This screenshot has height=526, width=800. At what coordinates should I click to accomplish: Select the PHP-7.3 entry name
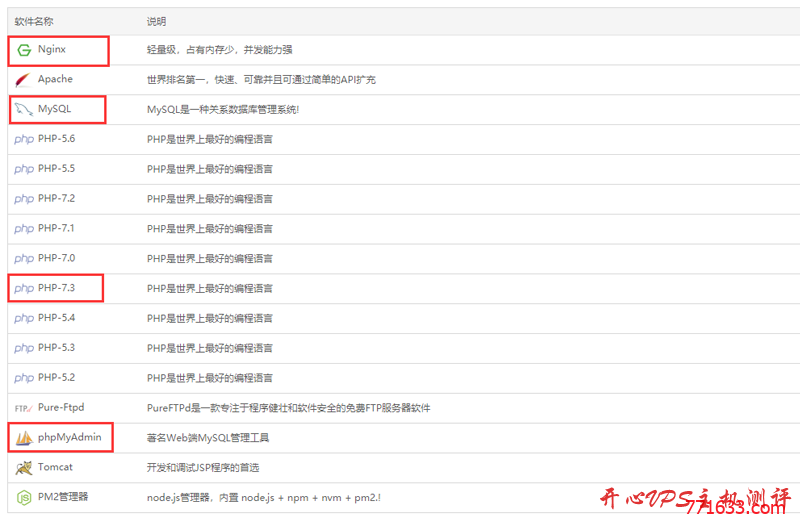pyautogui.click(x=57, y=288)
